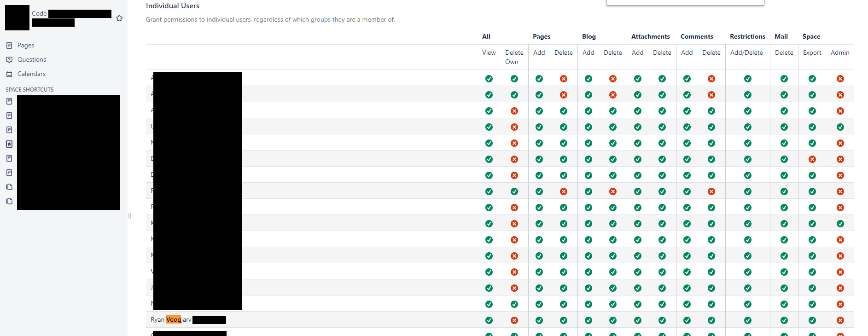Click Ryan Voogjarv's green View check mark
This screenshot has width=868, height=336.
[x=489, y=320]
